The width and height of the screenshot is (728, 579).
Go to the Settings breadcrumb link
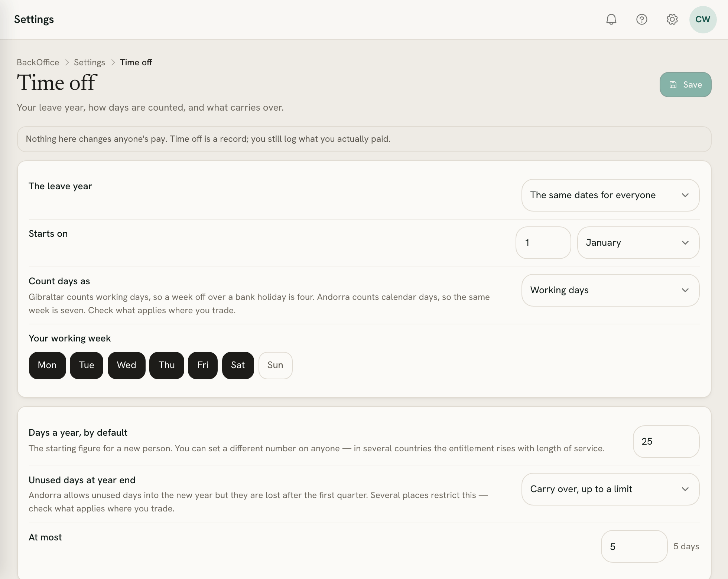click(x=89, y=62)
